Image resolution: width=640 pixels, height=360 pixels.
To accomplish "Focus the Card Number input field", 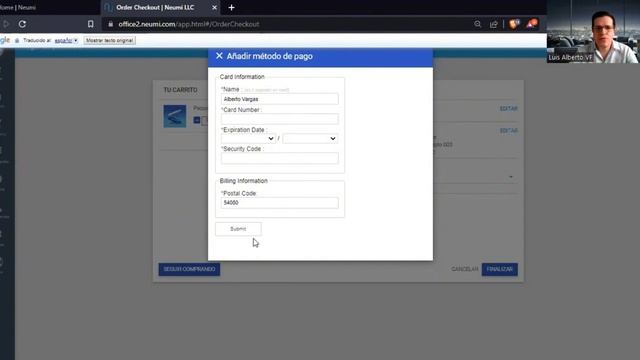I will 280,119.
